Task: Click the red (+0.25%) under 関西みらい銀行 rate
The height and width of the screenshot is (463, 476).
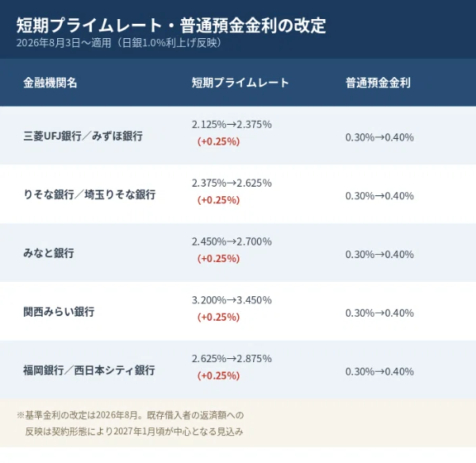Action: (219, 317)
